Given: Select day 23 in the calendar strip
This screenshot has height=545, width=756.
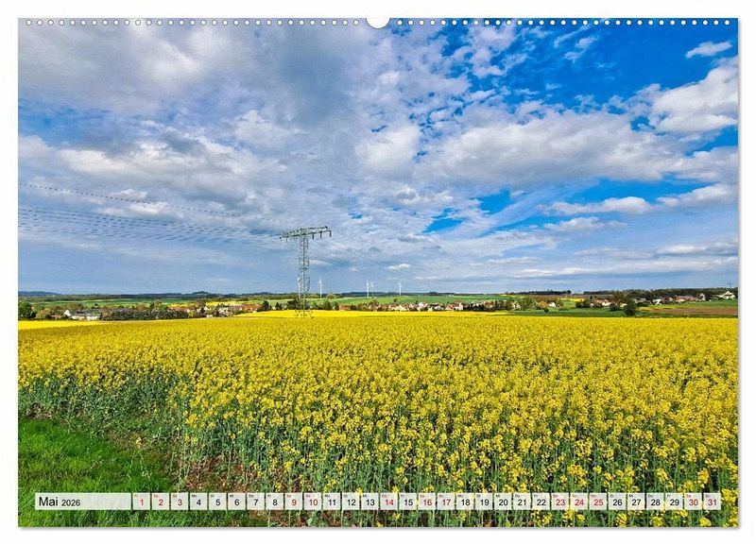Looking at the screenshot, I should pos(560,502).
